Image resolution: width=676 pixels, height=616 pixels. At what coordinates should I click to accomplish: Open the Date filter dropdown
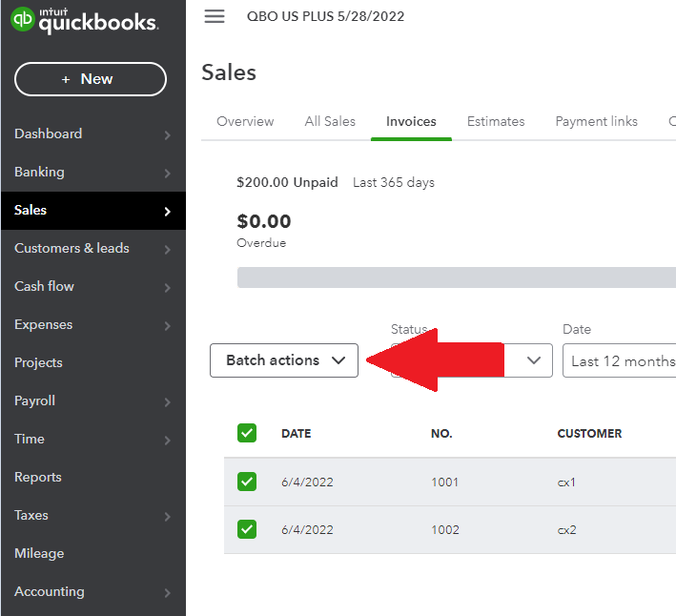(622, 361)
